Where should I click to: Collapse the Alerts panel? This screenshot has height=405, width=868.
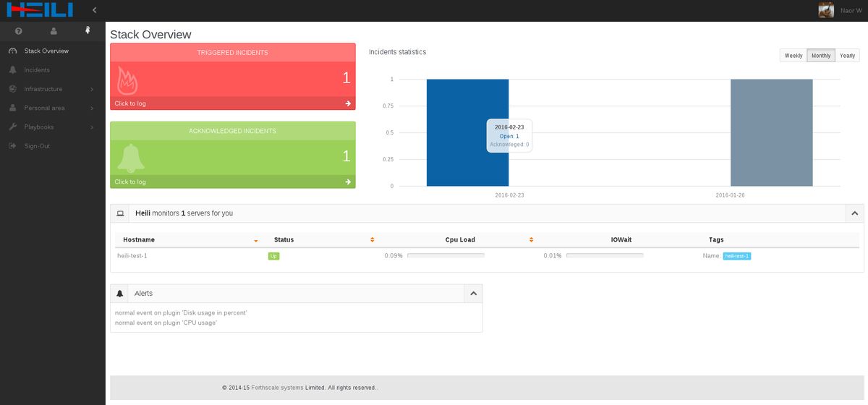(473, 294)
